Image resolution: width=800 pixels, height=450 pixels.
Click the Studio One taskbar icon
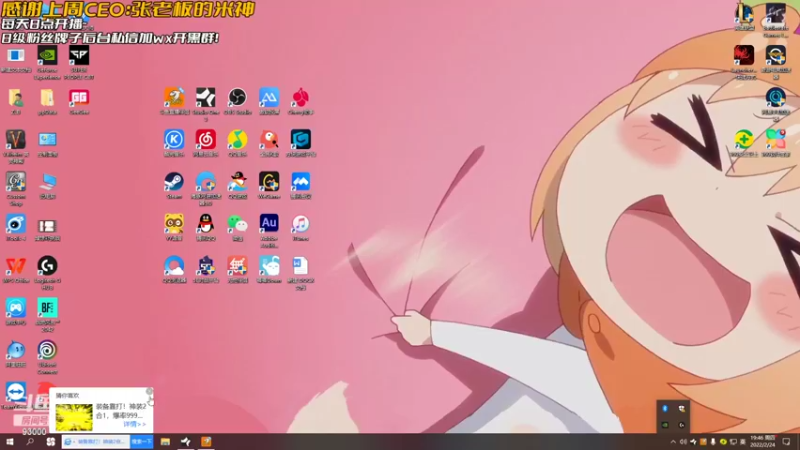coord(186,442)
